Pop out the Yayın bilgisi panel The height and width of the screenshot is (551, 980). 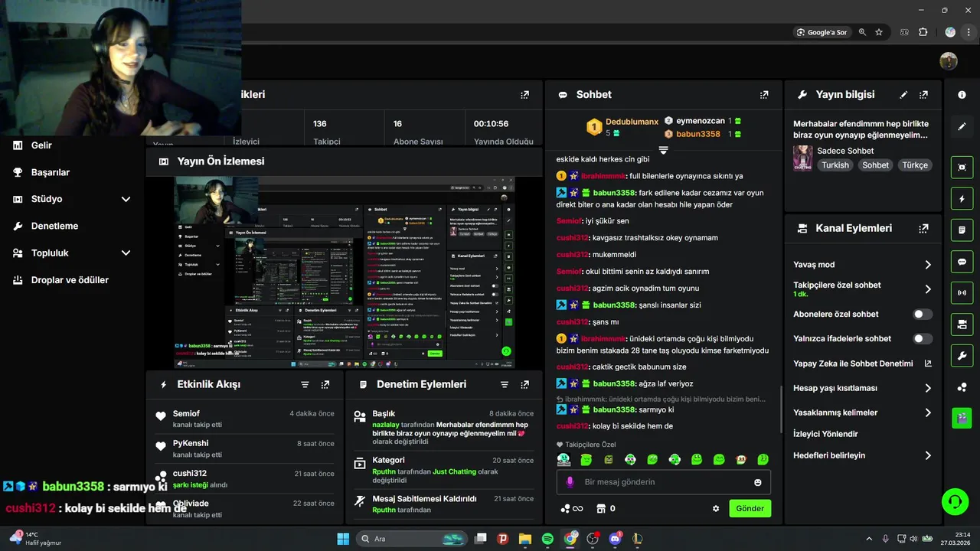click(x=923, y=95)
